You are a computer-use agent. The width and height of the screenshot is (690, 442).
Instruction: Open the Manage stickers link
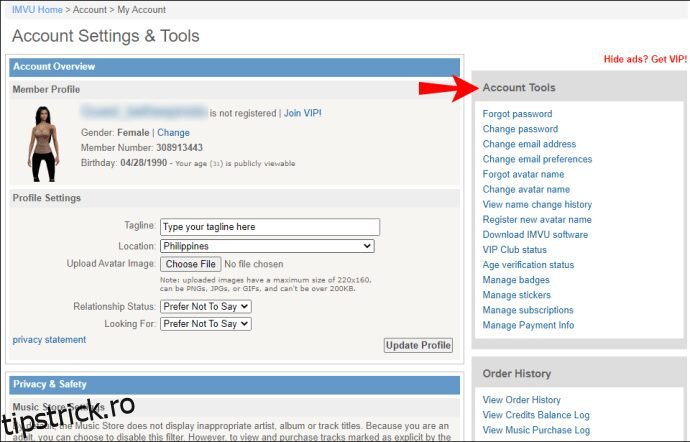(517, 295)
